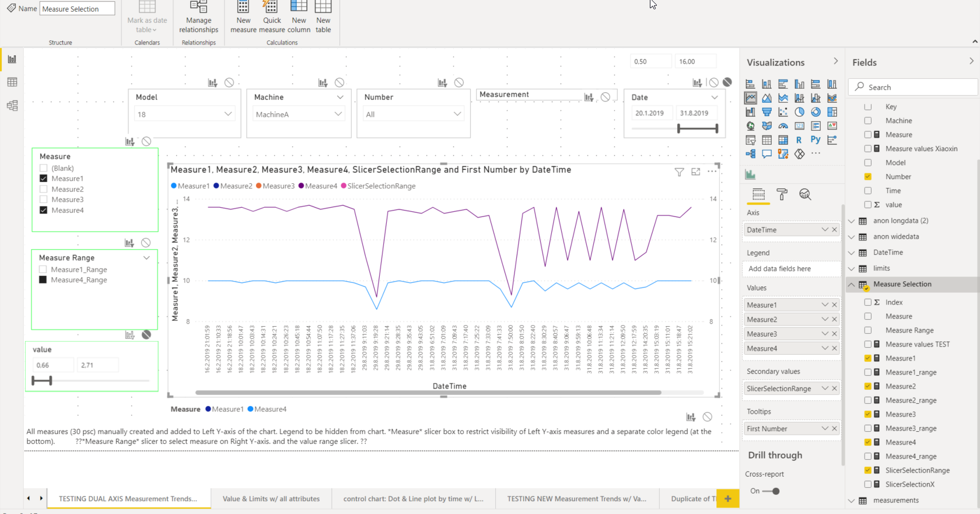Check the Measure1_range field checkbox
This screenshot has width=980, height=514.
[868, 372]
